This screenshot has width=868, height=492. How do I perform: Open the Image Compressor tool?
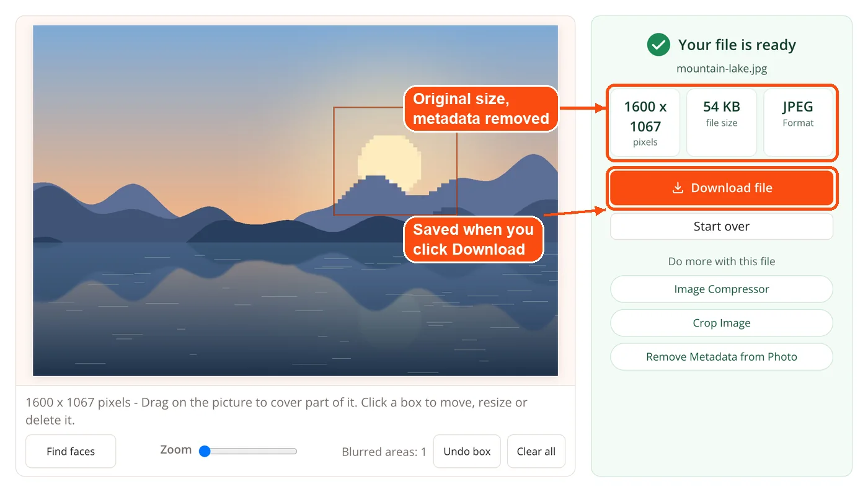coord(722,289)
